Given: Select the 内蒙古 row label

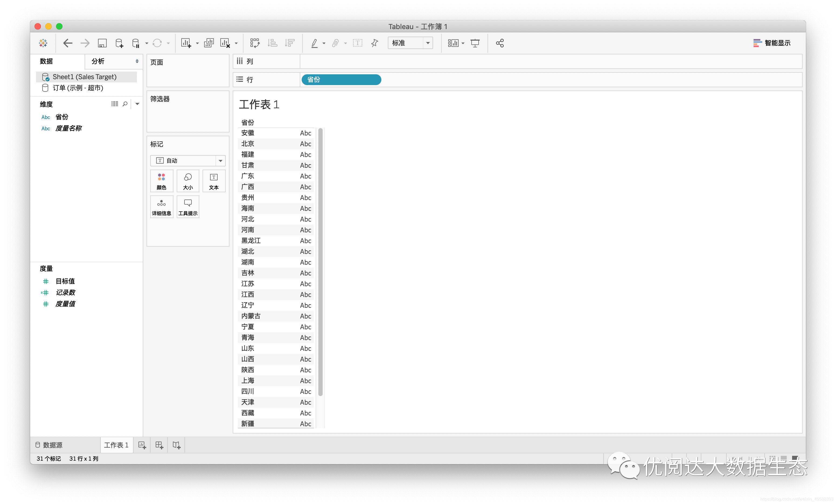Looking at the screenshot, I should tap(251, 316).
